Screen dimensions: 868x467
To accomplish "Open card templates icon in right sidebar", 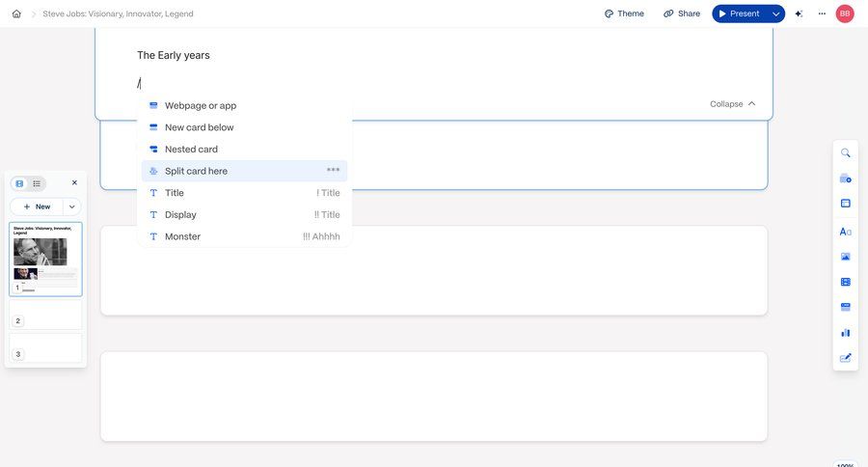I will point(845,179).
